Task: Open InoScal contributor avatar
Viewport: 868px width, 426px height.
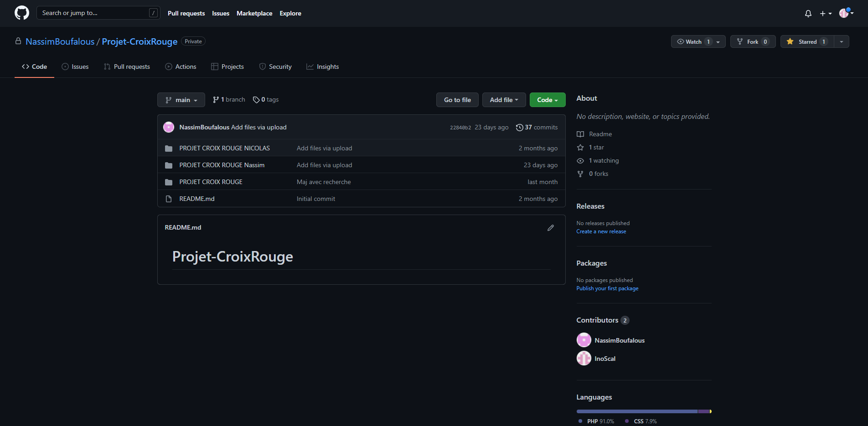Action: pyautogui.click(x=584, y=358)
